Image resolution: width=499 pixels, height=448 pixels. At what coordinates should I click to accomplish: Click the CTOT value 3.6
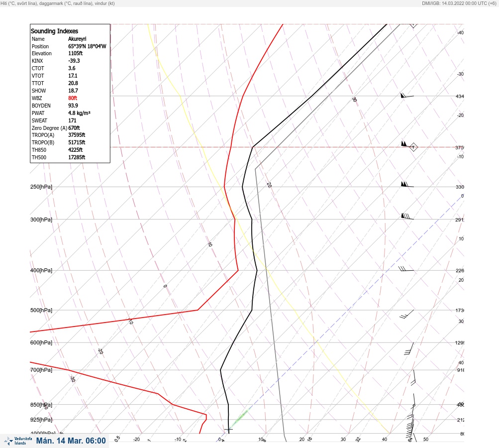click(72, 68)
